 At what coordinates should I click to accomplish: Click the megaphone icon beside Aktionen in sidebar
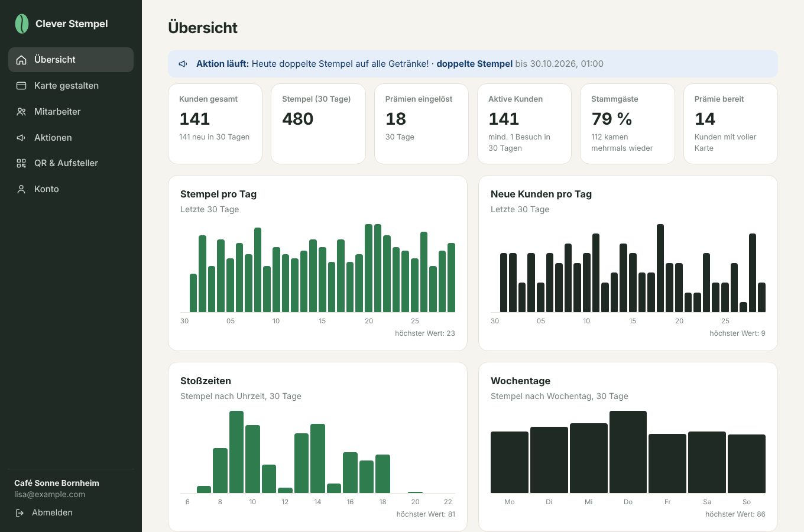pyautogui.click(x=21, y=138)
